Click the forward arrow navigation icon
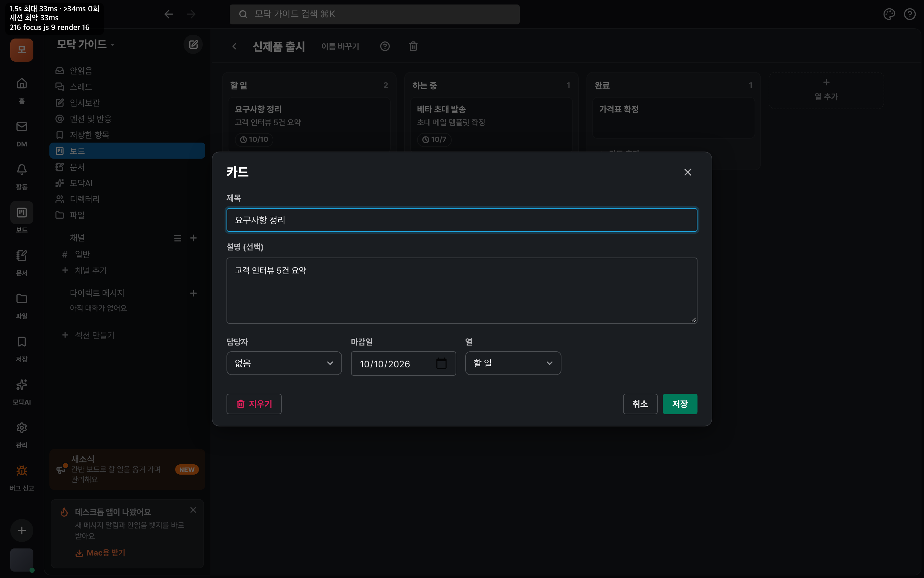Screen dimensions: 924x578 coord(191,14)
